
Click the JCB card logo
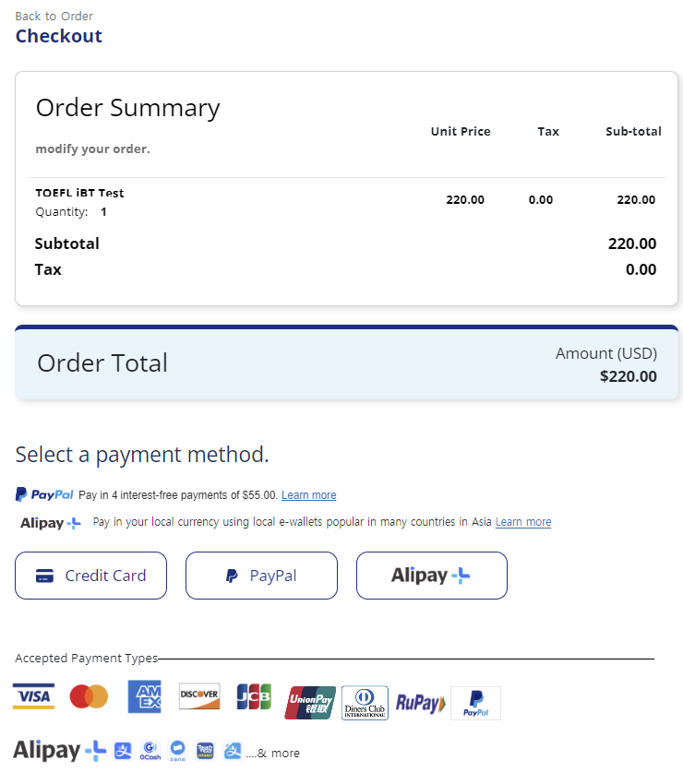254,696
